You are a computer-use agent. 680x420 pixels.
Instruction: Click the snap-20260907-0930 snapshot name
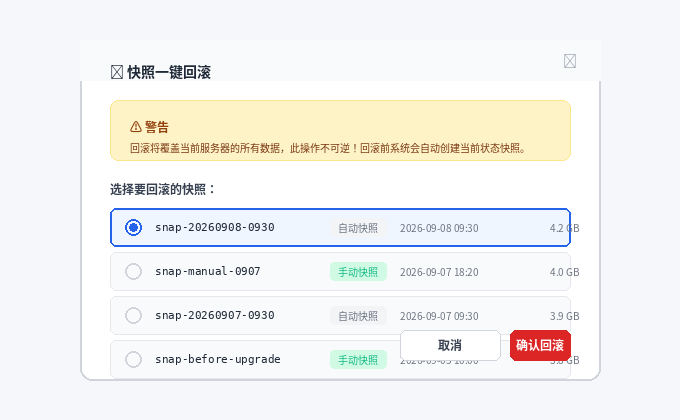tap(215, 315)
